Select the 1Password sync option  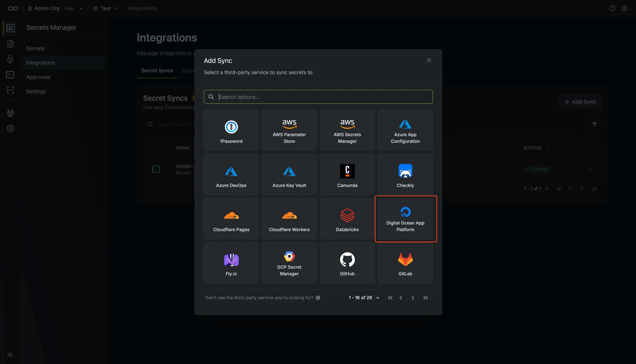click(x=231, y=130)
